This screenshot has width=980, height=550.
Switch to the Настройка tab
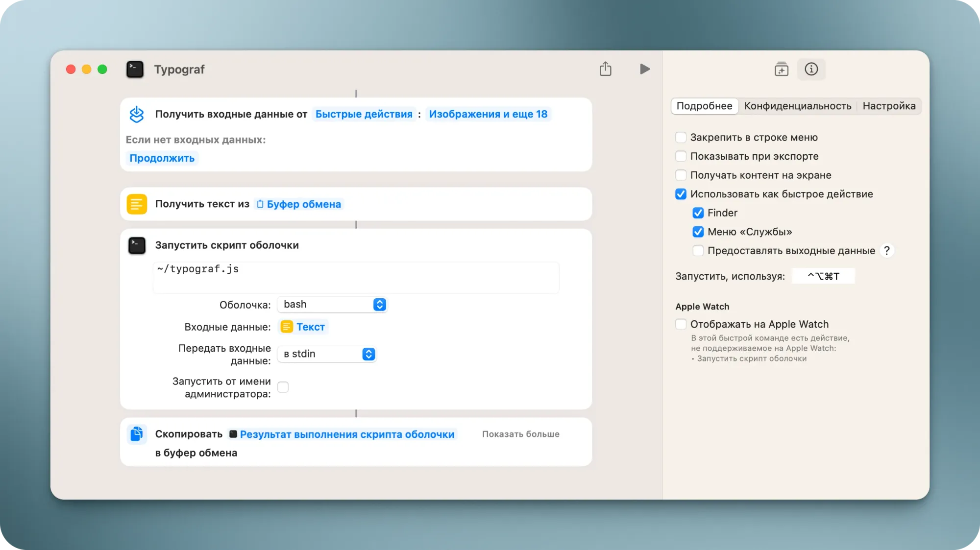point(889,106)
